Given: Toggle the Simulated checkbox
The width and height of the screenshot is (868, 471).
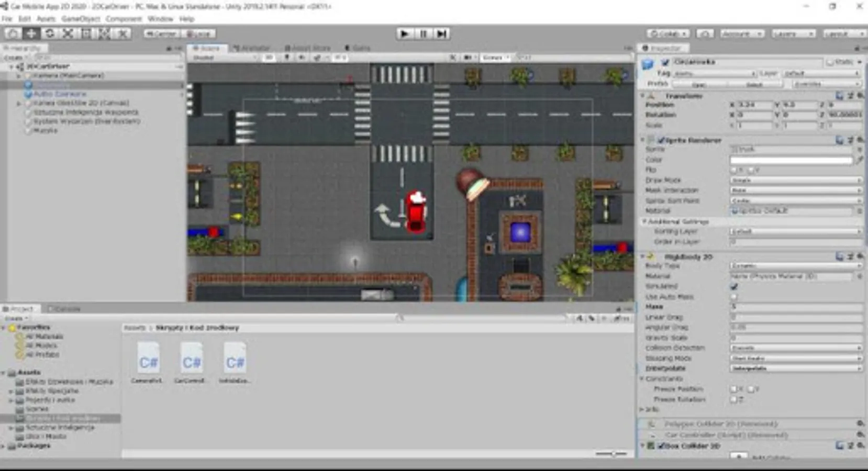Looking at the screenshot, I should (734, 287).
